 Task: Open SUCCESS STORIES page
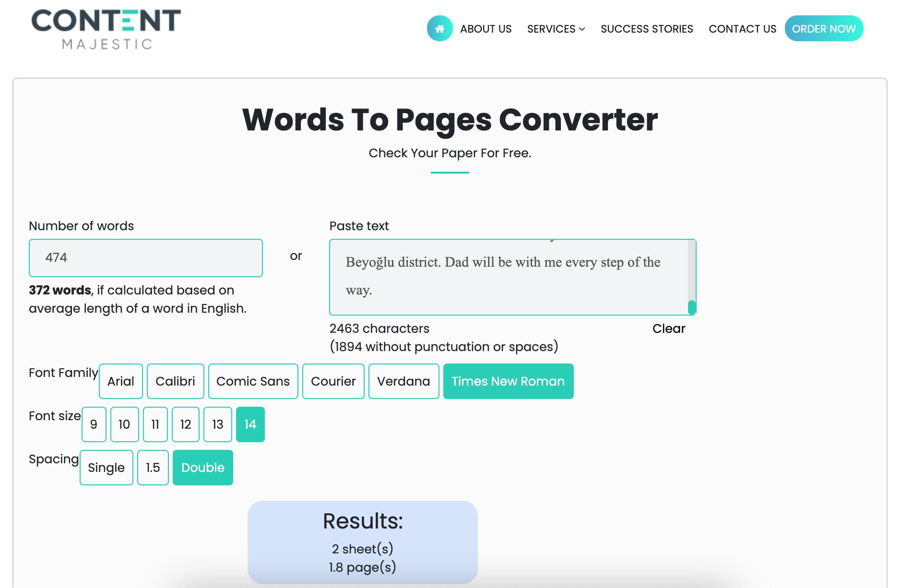647,29
